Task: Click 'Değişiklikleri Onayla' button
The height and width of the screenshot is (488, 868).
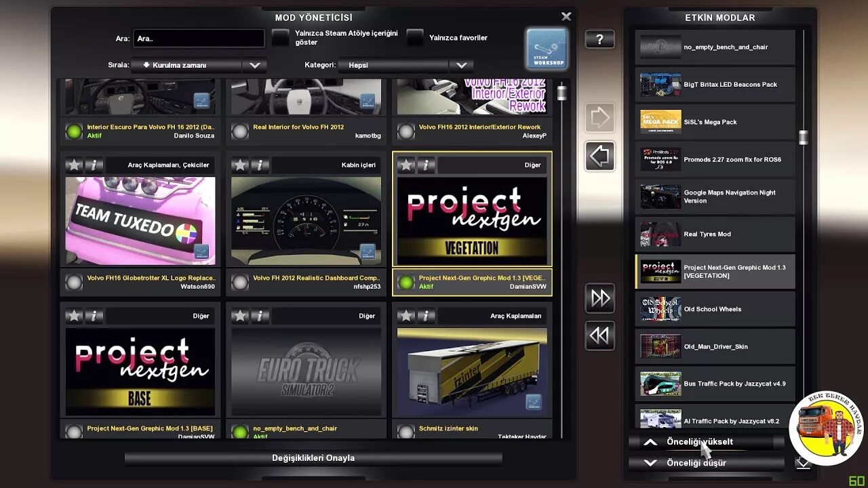Action: pos(313,458)
